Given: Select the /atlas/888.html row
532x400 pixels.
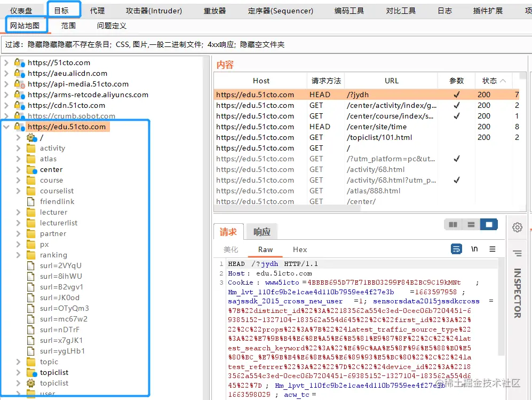Looking at the screenshot, I should [367, 191].
